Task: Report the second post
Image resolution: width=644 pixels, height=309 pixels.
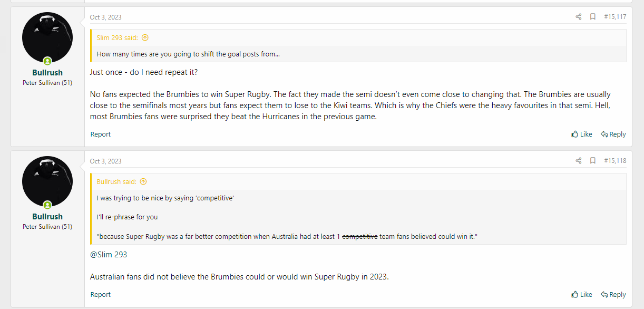Action: tap(100, 294)
